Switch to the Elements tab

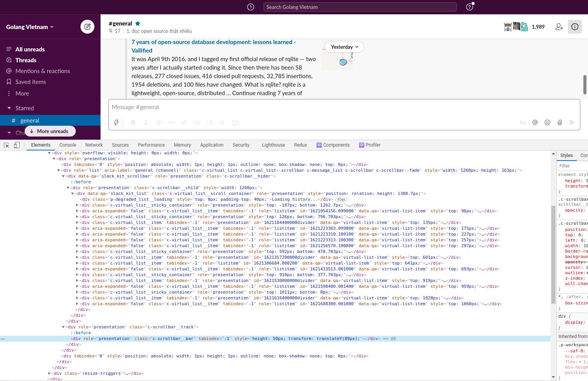[x=41, y=145]
